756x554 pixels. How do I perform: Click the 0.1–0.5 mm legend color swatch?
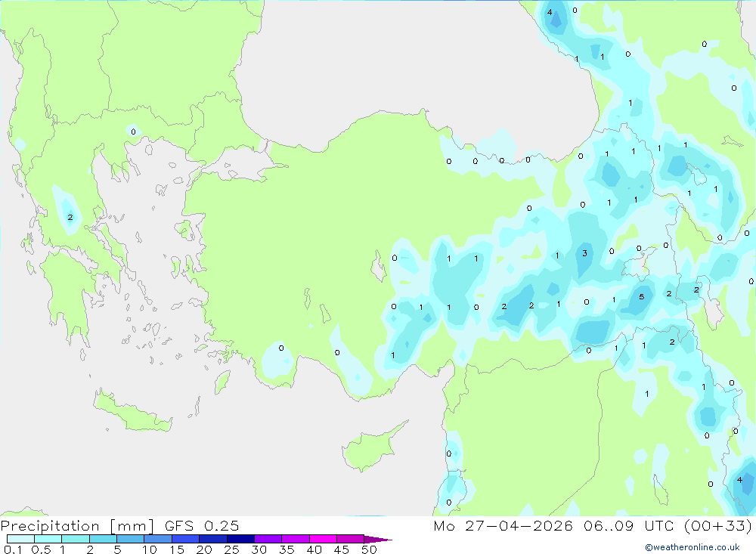[20, 539]
